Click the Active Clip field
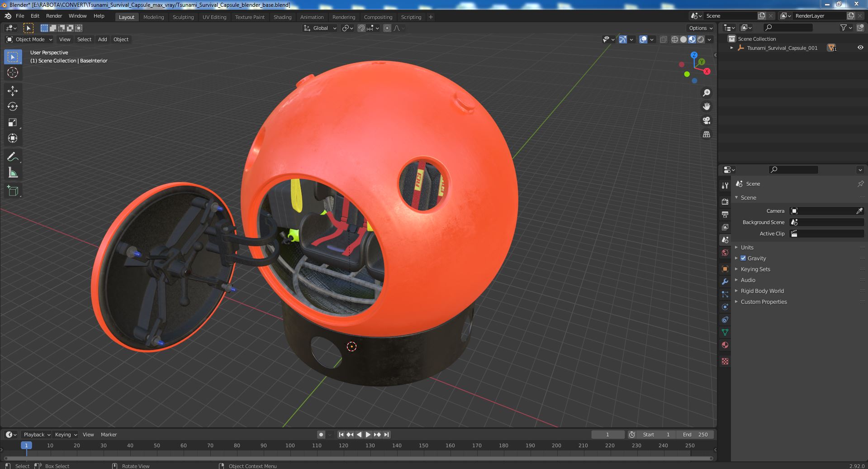 (827, 234)
